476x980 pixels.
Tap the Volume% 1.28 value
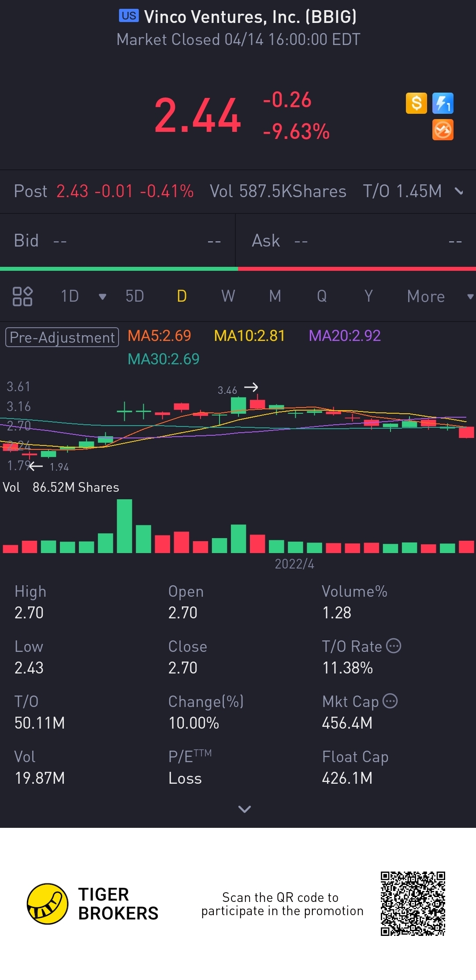(x=337, y=613)
